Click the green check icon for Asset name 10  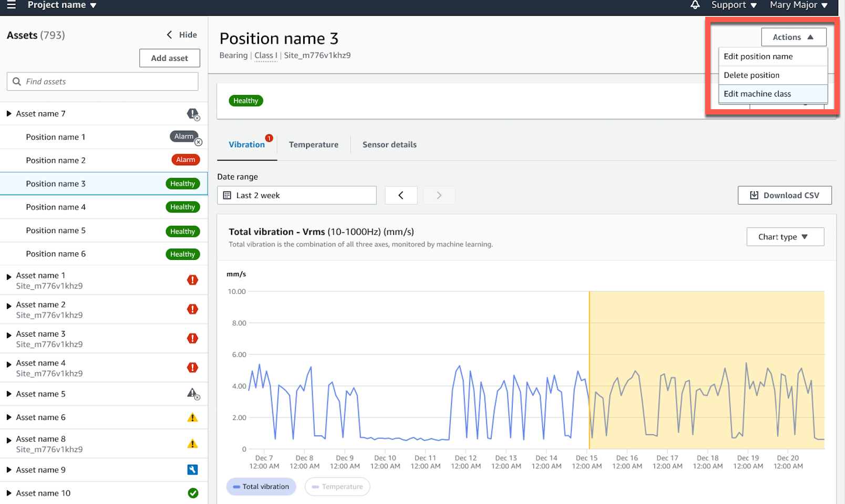point(192,493)
